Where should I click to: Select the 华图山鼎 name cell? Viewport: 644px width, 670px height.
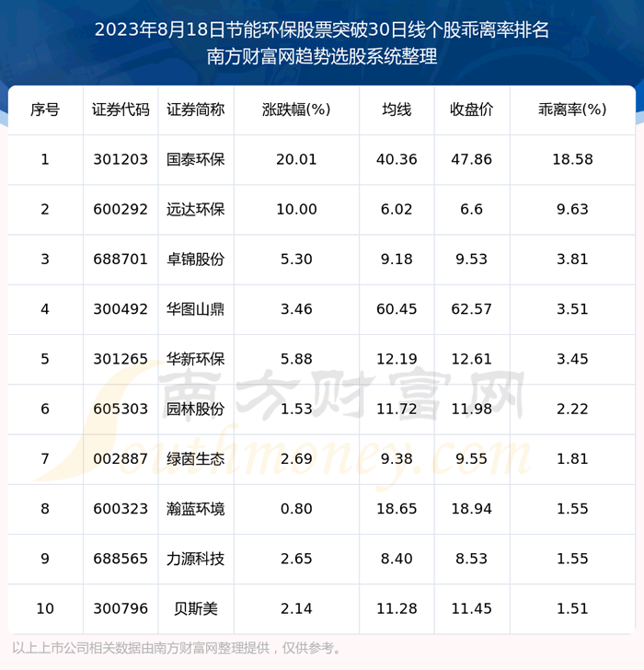coord(196,309)
